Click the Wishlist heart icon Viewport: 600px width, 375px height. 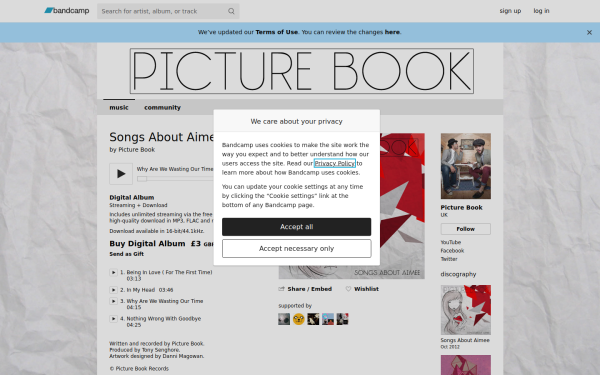coord(348,289)
